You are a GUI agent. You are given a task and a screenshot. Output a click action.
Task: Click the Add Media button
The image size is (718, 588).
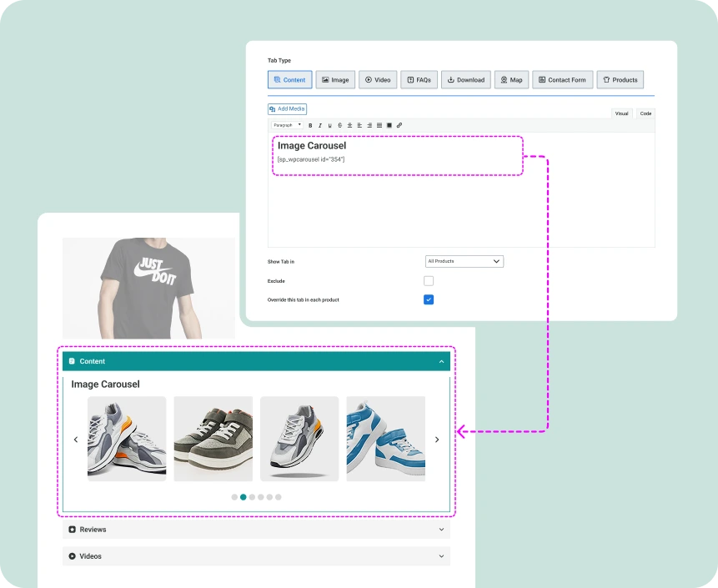[x=287, y=109]
